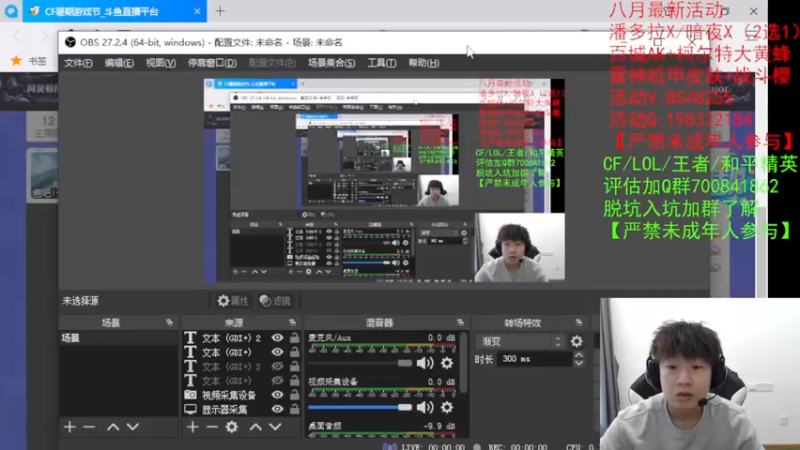
Task: Pop out the 混音器 dock panel
Action: pyautogui.click(x=460, y=322)
